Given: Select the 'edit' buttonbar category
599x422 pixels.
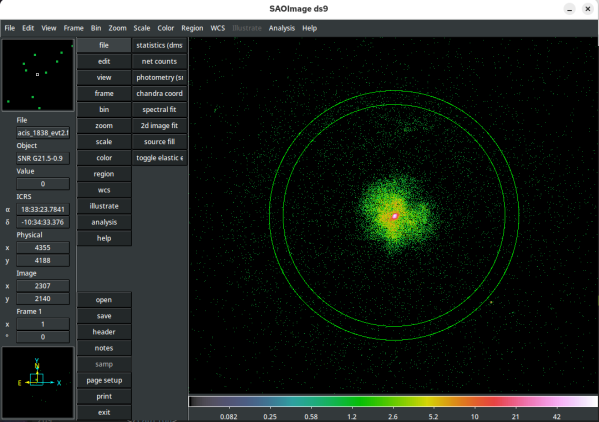Looking at the screenshot, I should click(104, 61).
